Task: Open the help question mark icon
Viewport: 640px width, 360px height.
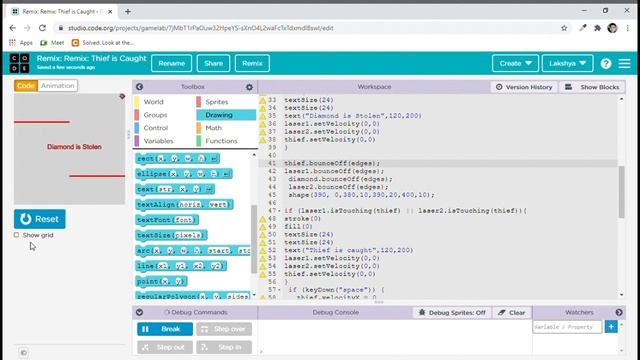Action: click(x=606, y=63)
